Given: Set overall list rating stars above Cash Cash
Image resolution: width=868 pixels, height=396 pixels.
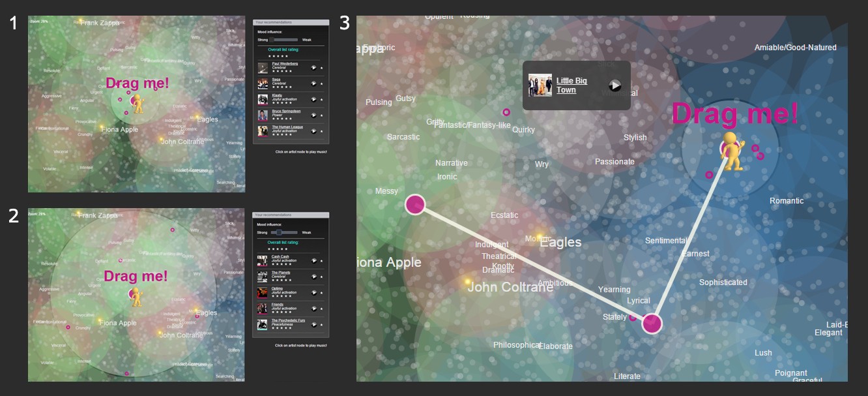Looking at the screenshot, I should [278, 249].
